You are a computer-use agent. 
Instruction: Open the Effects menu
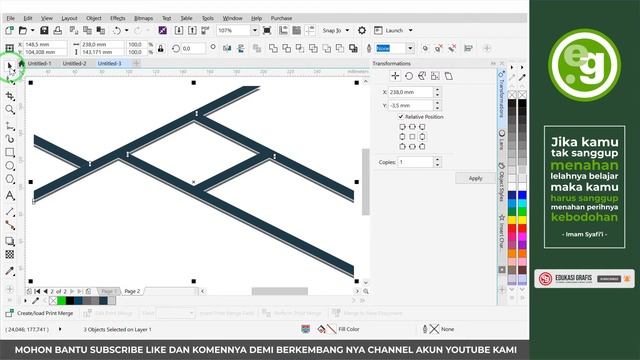coord(118,18)
